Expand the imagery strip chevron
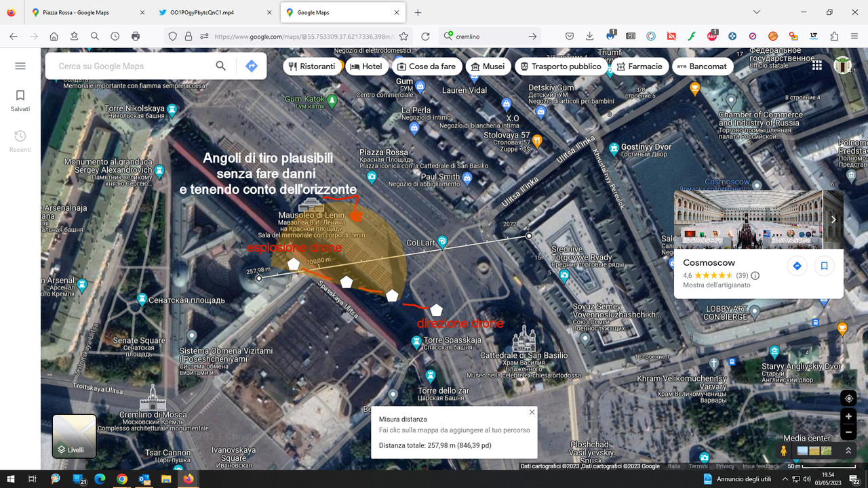Viewport: 868px width, 488px height. click(848, 450)
